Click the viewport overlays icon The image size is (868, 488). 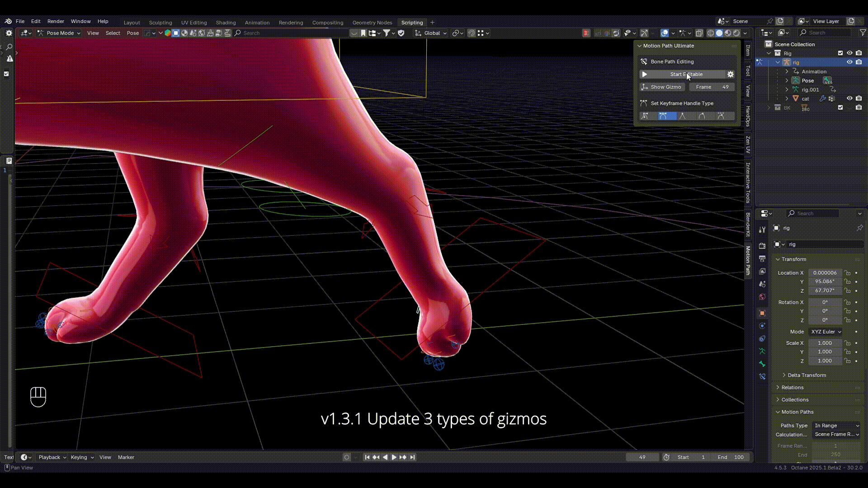[x=665, y=33]
